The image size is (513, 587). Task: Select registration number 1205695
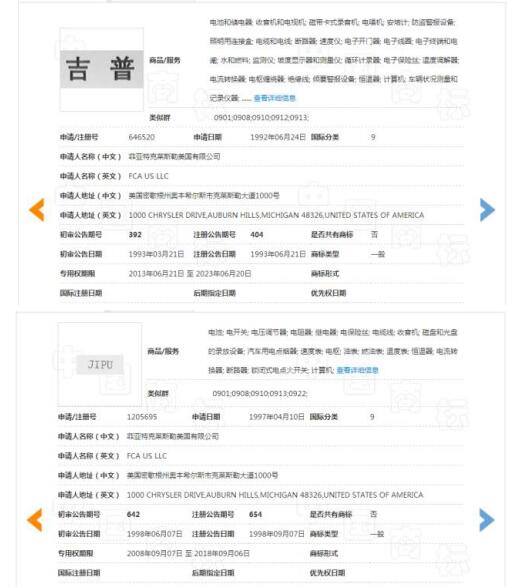click(142, 417)
